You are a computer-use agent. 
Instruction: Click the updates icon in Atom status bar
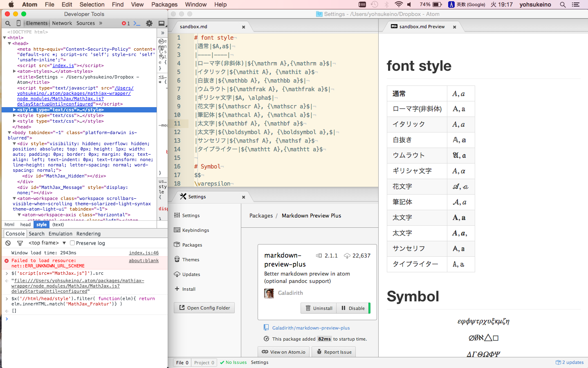[x=558, y=362]
